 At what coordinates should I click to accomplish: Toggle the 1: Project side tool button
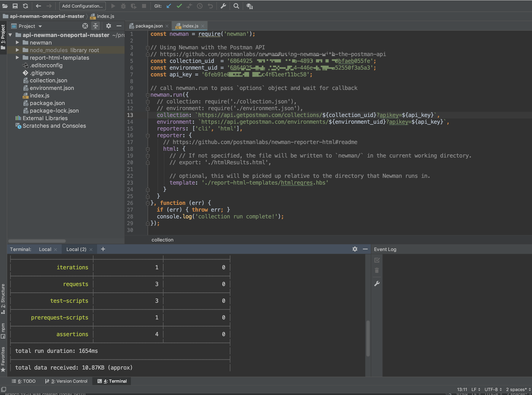(3, 37)
